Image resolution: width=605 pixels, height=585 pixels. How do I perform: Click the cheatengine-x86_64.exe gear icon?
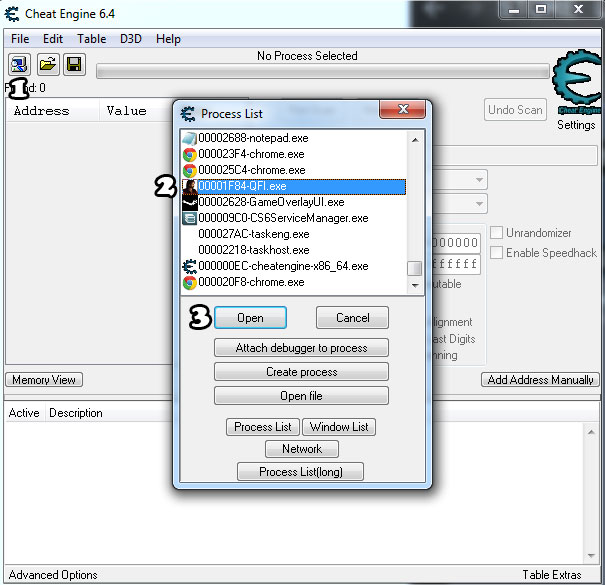pyautogui.click(x=189, y=266)
